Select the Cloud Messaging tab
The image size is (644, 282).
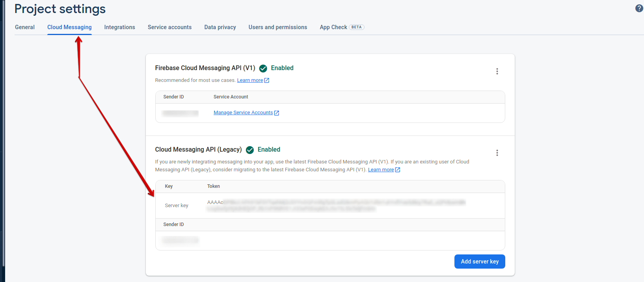[x=69, y=27]
